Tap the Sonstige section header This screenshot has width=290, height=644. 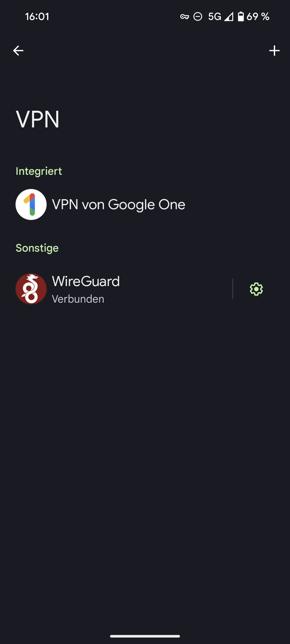(x=37, y=248)
